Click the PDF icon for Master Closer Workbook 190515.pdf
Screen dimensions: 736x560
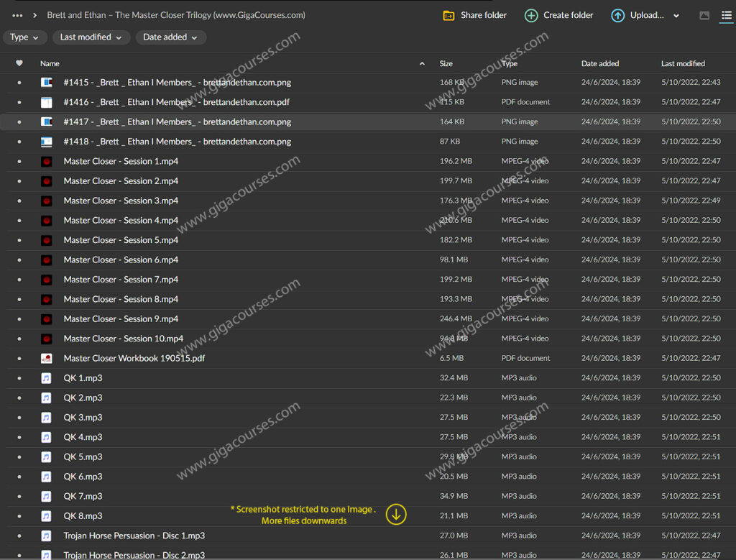[46, 358]
